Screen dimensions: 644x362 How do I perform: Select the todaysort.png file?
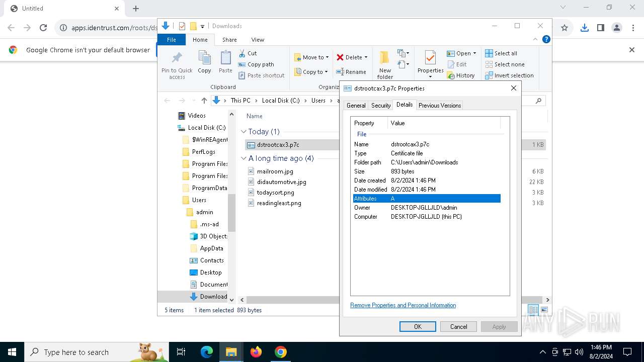(x=275, y=193)
